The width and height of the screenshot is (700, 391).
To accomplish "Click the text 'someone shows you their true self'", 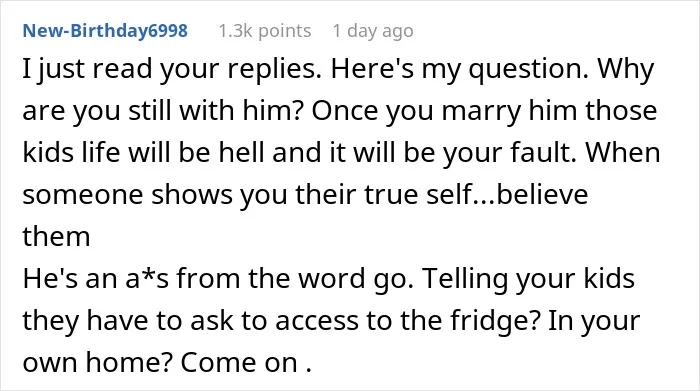I will click(247, 195).
